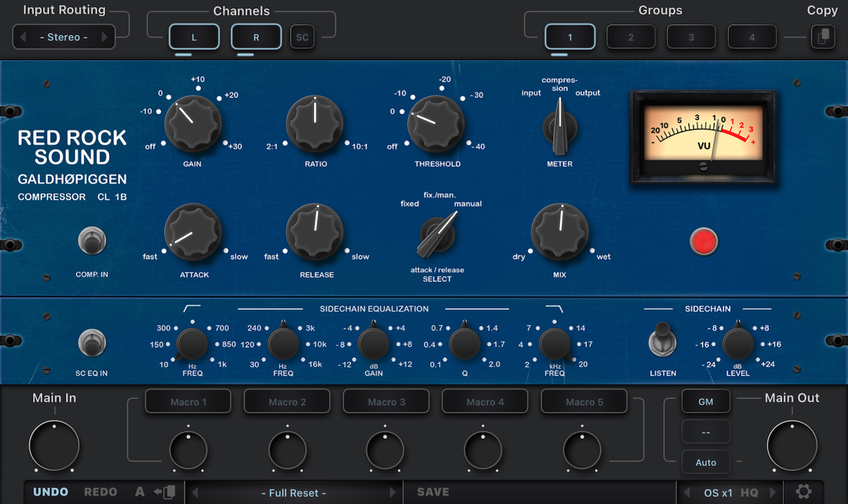Click UNDO

coord(51,492)
